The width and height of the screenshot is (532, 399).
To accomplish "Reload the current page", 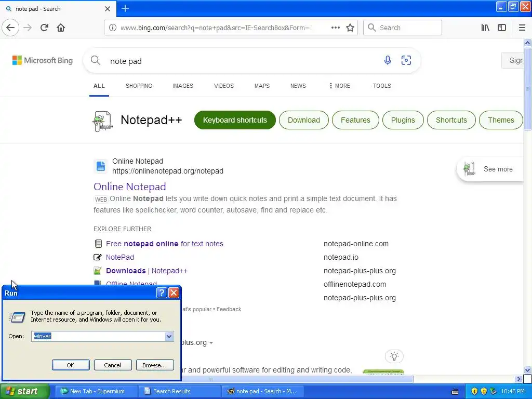I will 44,28.
